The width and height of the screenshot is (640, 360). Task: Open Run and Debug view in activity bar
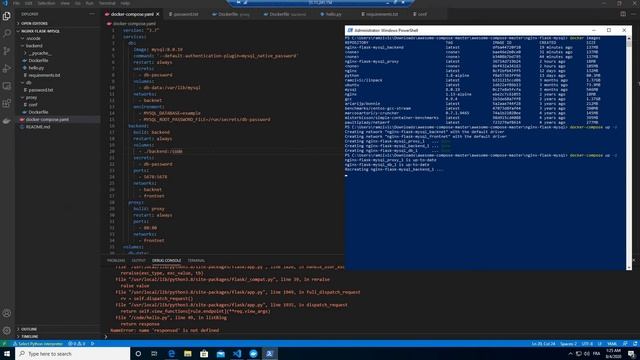tap(7, 69)
